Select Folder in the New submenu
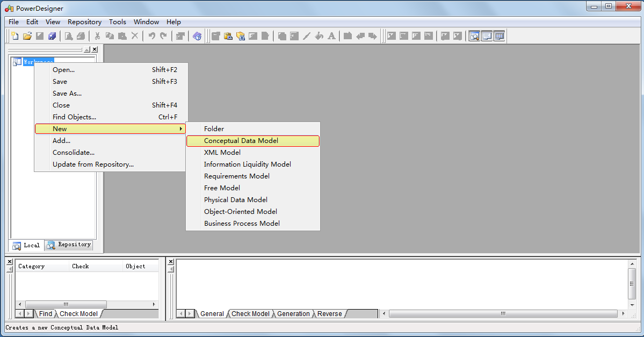 coord(253,128)
